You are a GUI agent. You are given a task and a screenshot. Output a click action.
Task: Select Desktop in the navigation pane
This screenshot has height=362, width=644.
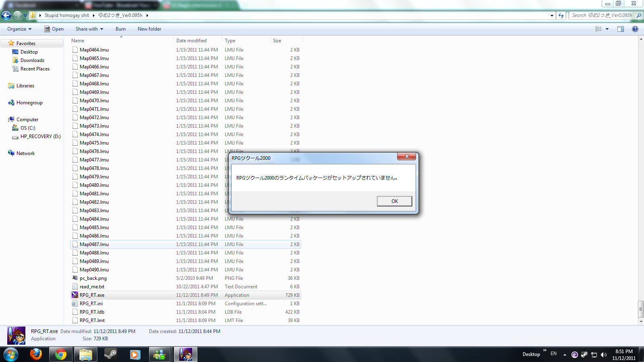(x=29, y=52)
